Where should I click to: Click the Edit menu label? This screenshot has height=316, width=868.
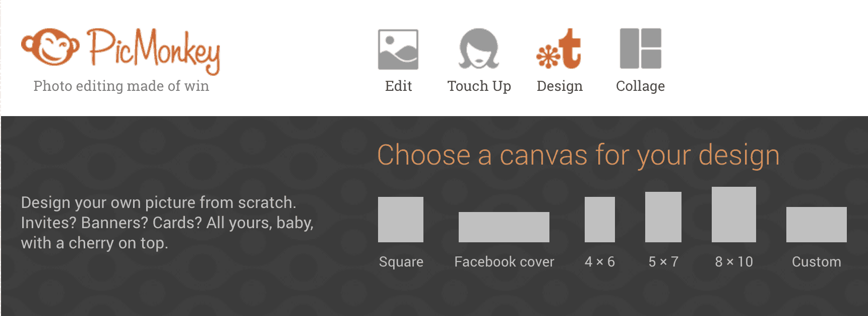coord(399,86)
